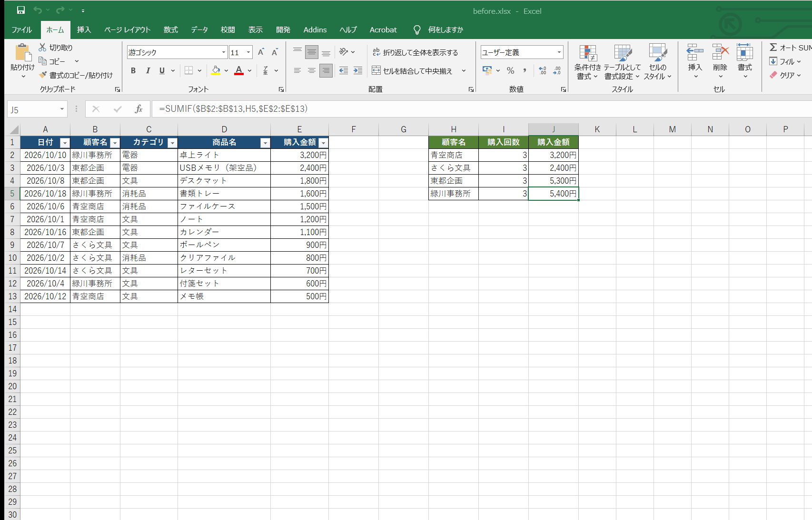Viewport: 812px width, 520px height.
Task: Switch to the 挿入 ribbon tab
Action: [84, 29]
